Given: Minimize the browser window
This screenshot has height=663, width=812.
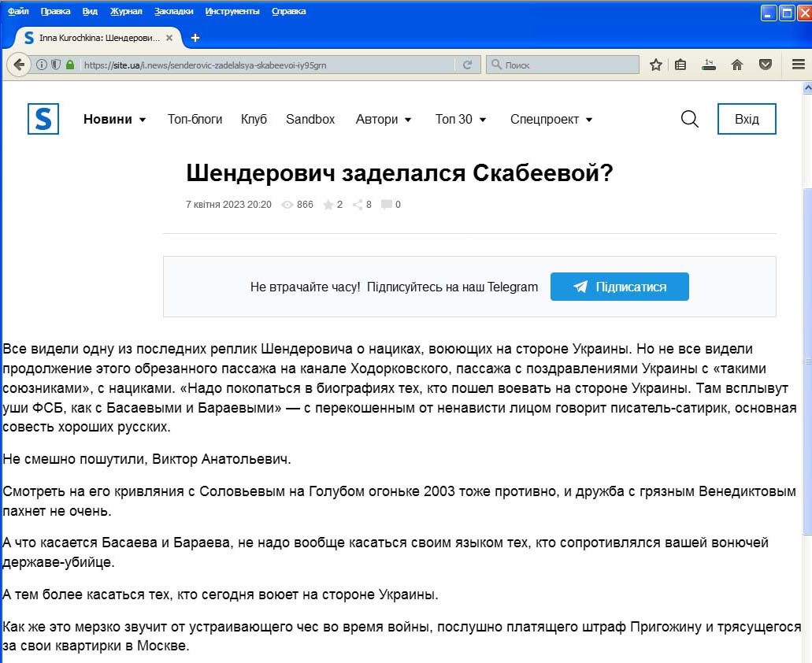Looking at the screenshot, I should [768, 13].
